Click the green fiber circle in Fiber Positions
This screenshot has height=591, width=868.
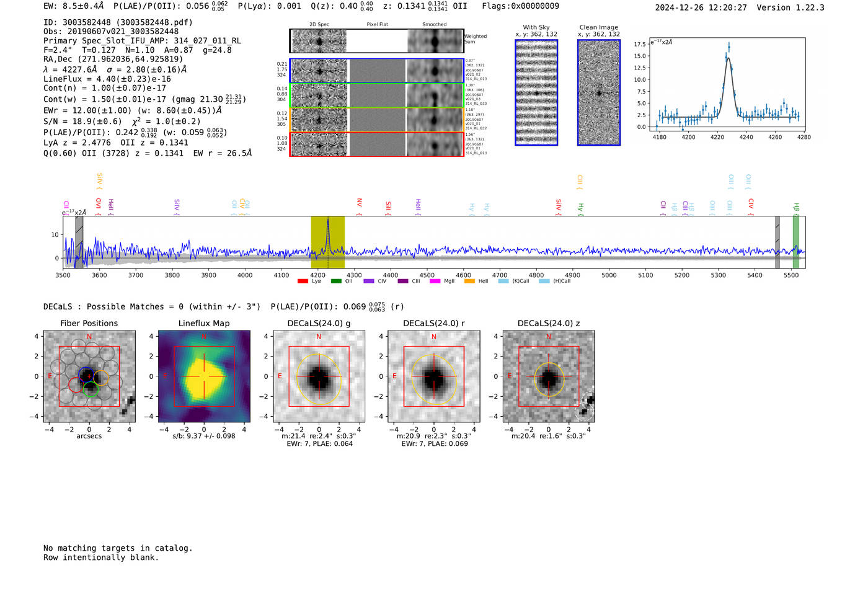(91, 389)
